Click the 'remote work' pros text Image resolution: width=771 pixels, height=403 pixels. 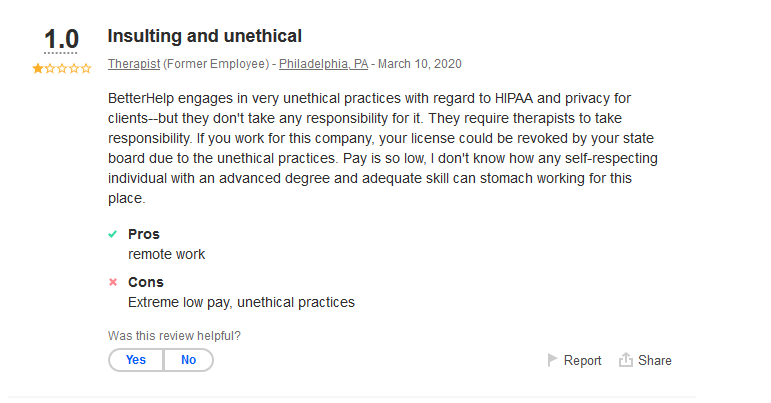[166, 254]
